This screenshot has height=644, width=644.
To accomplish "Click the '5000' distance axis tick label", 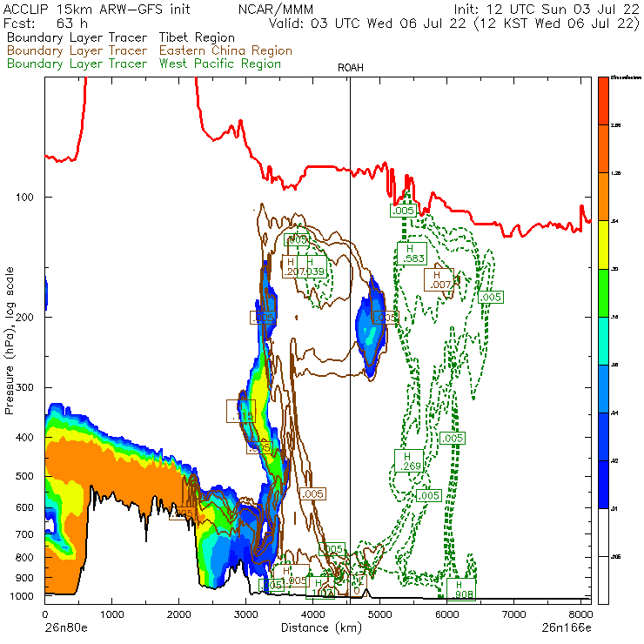I will pyautogui.click(x=380, y=614).
